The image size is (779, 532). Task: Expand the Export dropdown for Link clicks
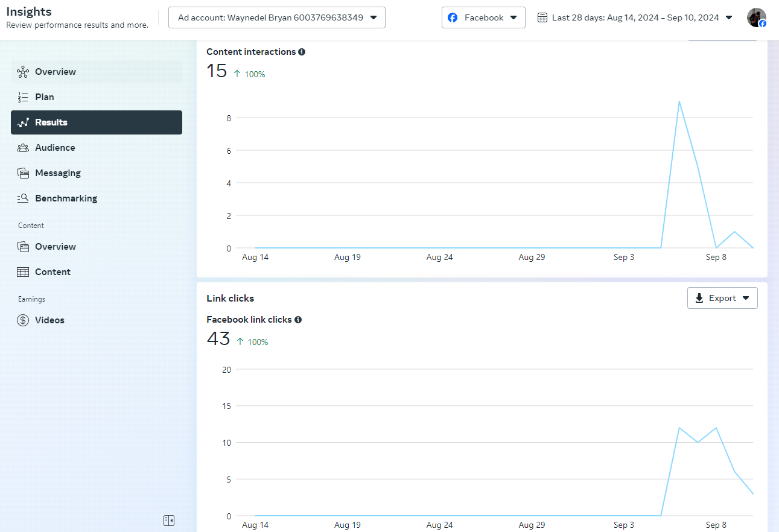pos(722,298)
